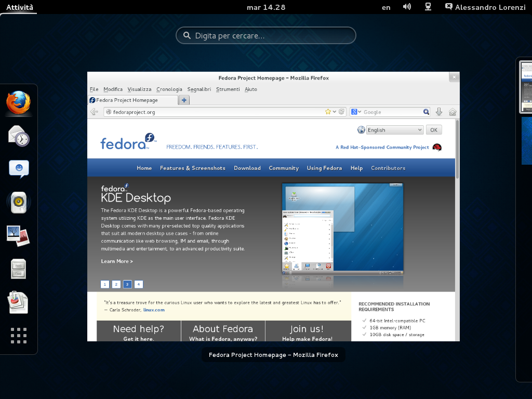This screenshot has width=532, height=399.
Task: Click OK button next to language
Action: (434, 130)
